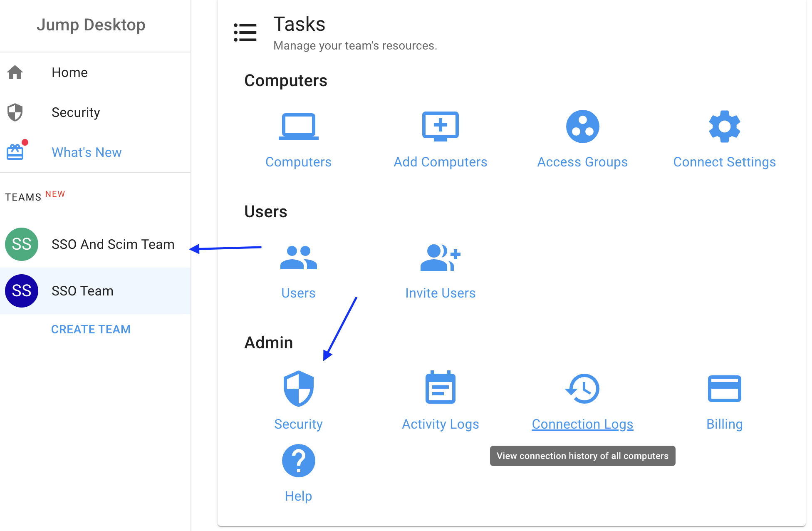
Task: Select the dark blue SS team avatar
Action: click(x=22, y=291)
